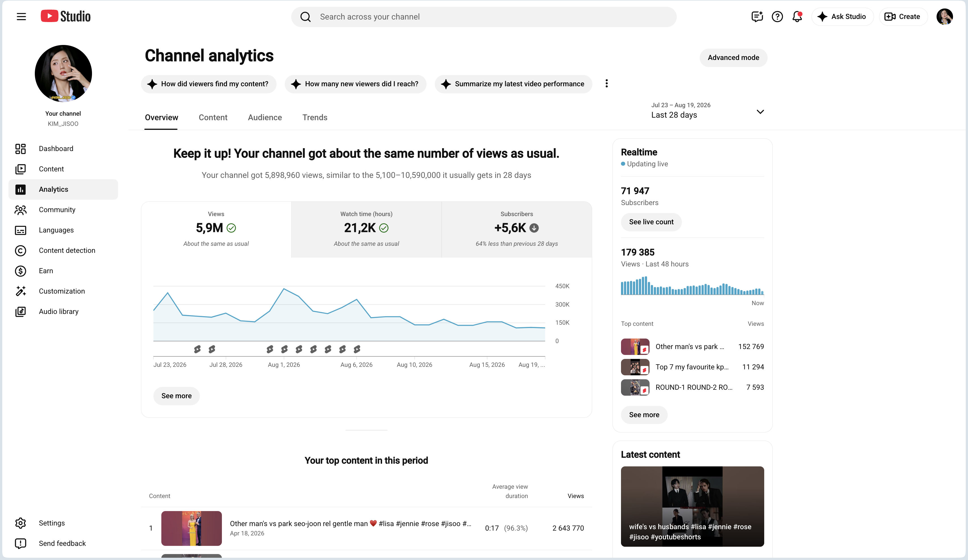Select the Watch time (hours) metric card
Viewport: 968px width, 560px height.
click(x=366, y=229)
